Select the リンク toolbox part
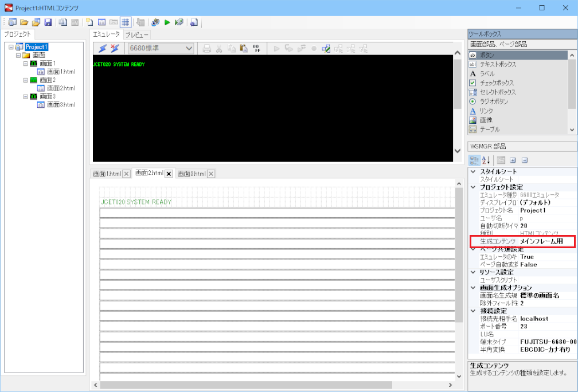The height and width of the screenshot is (392, 578). [518, 111]
